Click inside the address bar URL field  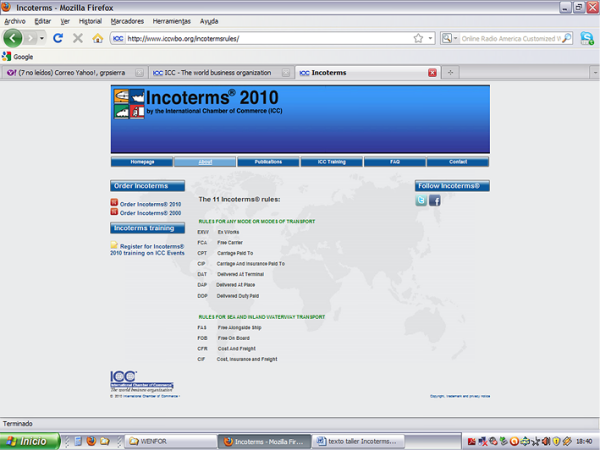(x=260, y=38)
